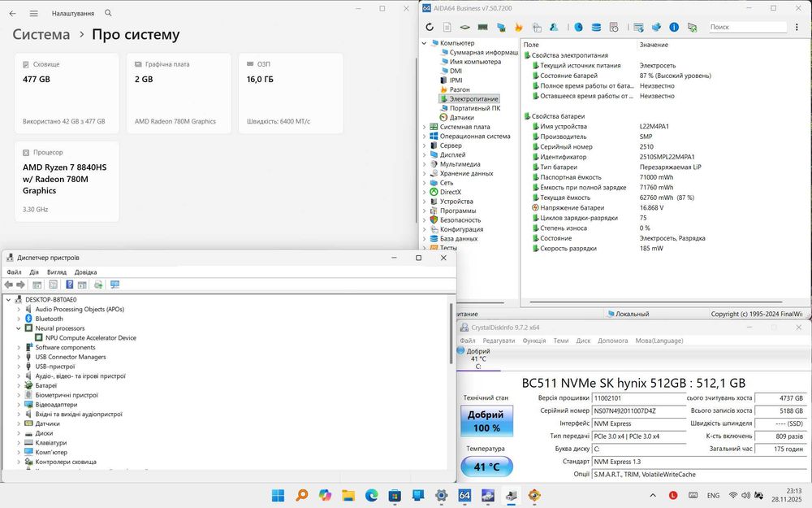This screenshot has height=508, width=812.
Task: Open the Вигляд menu in Device Manager
Action: pyautogui.click(x=56, y=272)
